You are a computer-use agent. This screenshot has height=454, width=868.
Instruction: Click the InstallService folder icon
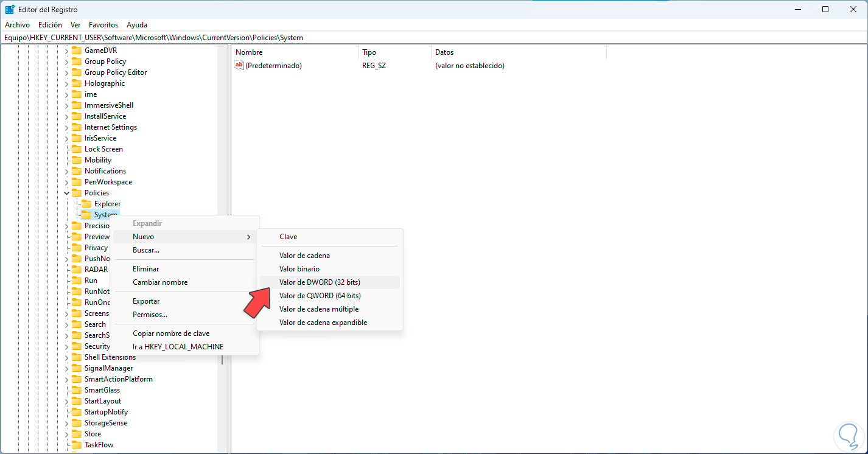(x=77, y=116)
